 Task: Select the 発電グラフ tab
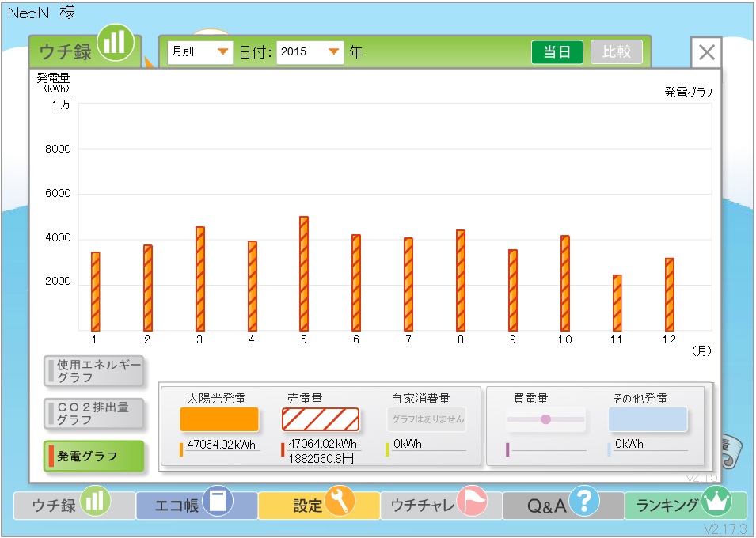tap(93, 456)
